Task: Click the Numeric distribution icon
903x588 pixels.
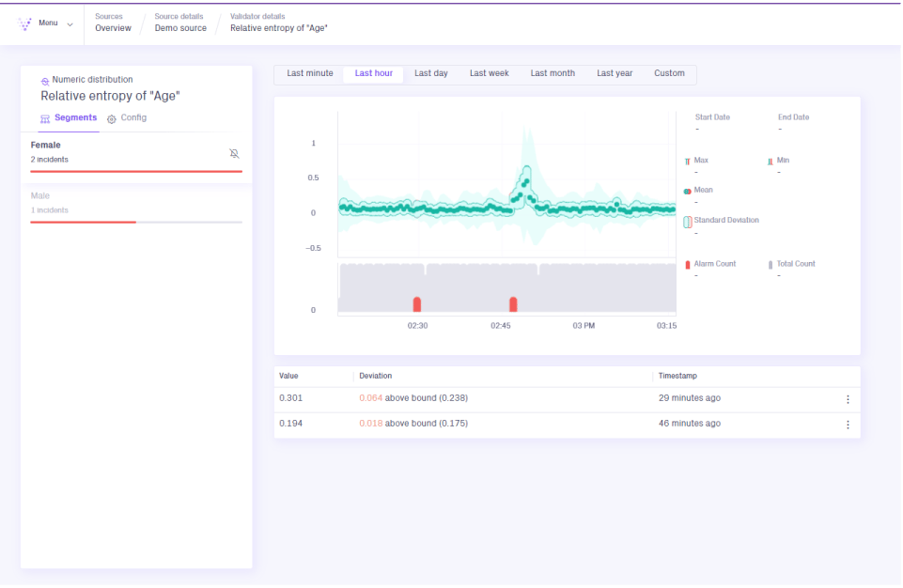Action: 44,81
